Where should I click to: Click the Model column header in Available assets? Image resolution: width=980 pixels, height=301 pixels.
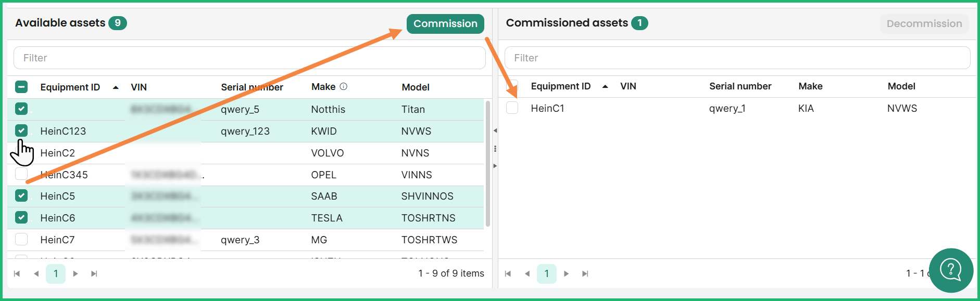point(415,87)
